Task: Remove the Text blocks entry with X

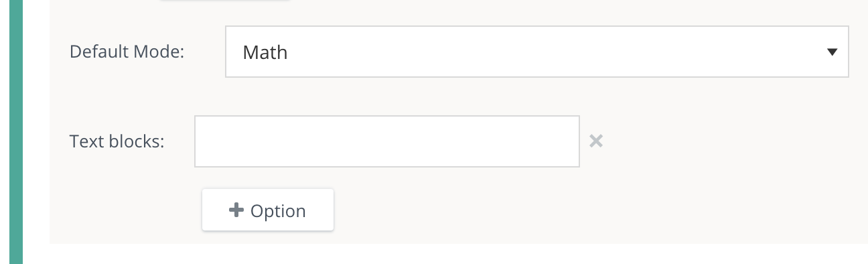Action: [596, 141]
